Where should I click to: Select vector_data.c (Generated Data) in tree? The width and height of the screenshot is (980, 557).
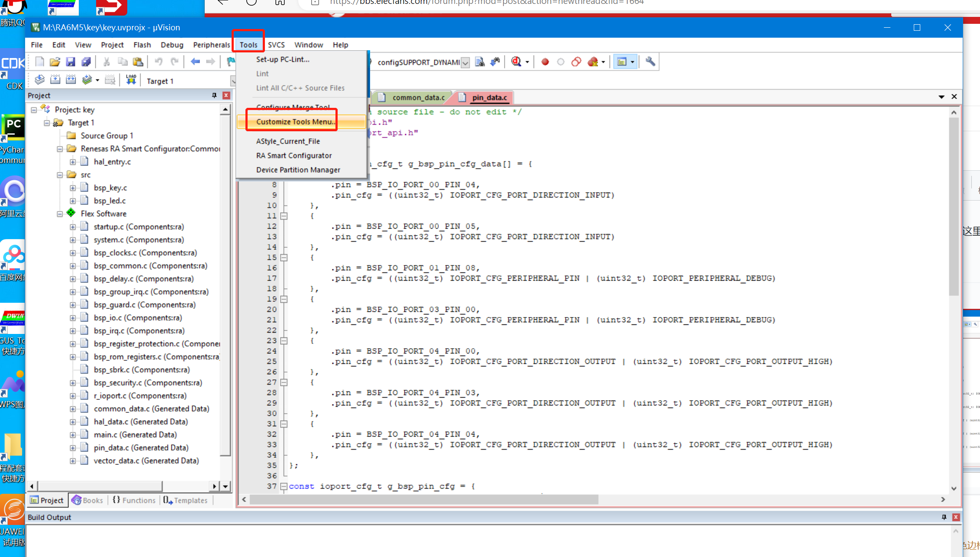point(146,460)
